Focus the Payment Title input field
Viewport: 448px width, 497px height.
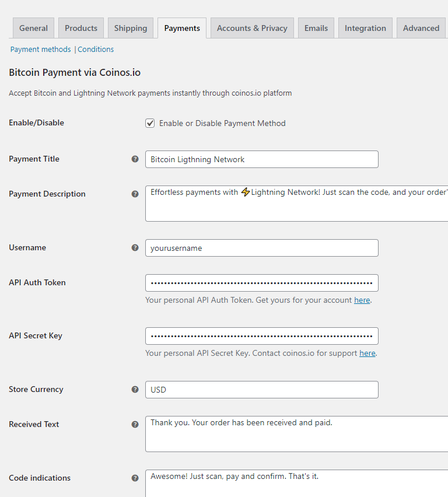click(262, 159)
